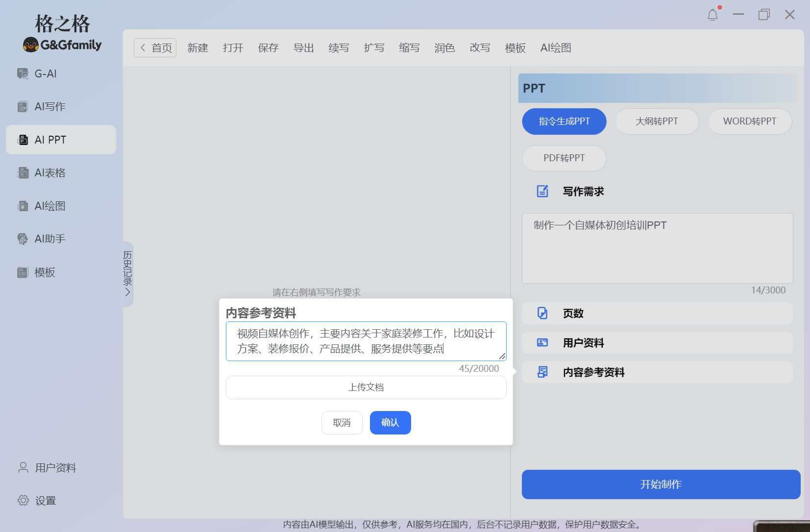This screenshot has width=810, height=532.
Task: Select the 大纲转PPT generation mode
Action: coord(657,121)
